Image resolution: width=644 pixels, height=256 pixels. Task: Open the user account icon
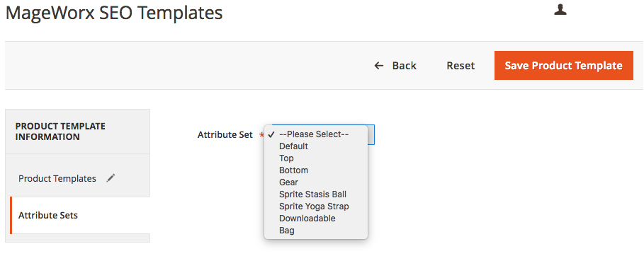click(560, 10)
